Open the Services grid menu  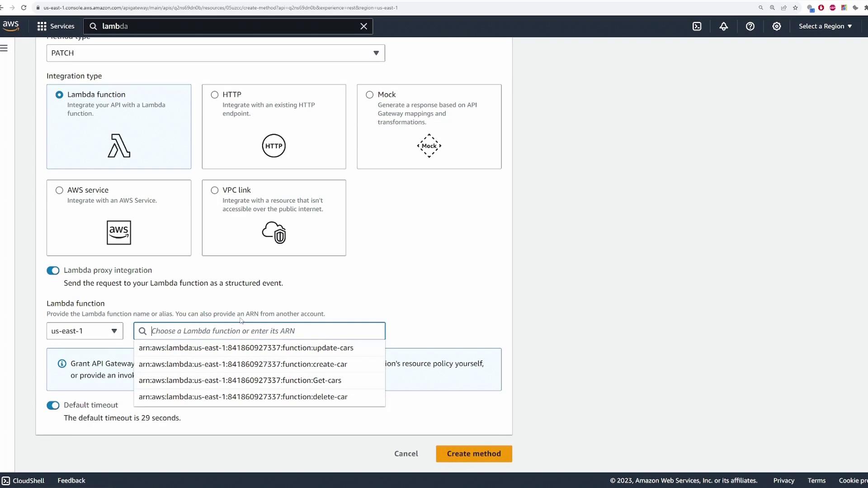pos(55,26)
